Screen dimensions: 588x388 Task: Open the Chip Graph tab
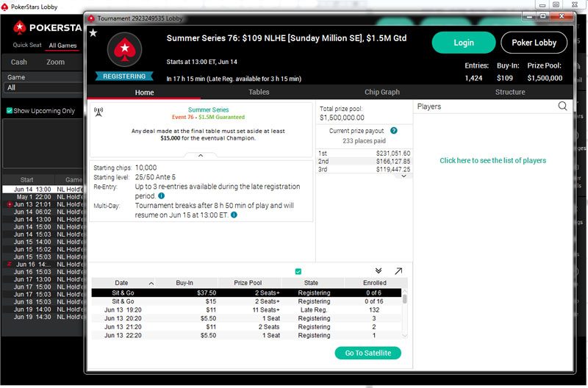click(x=381, y=92)
